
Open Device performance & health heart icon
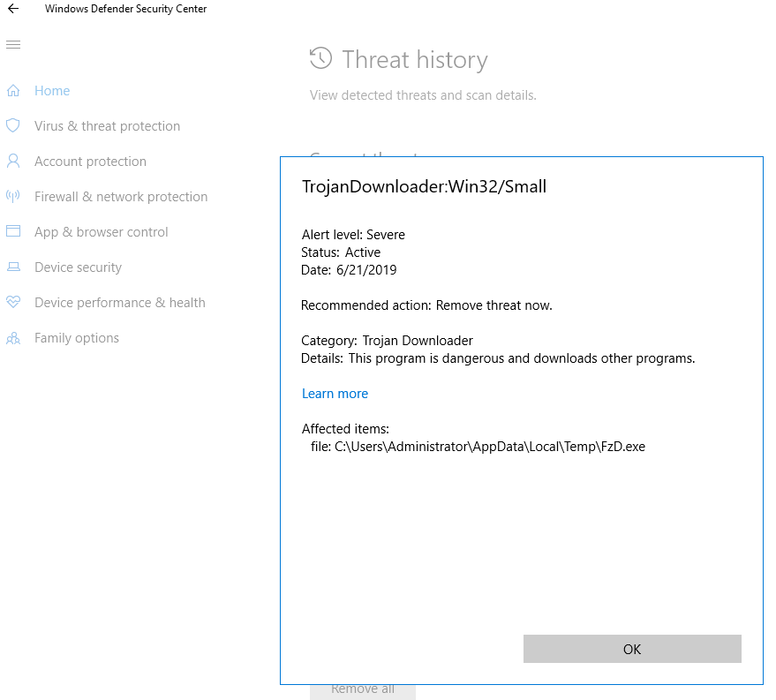click(x=13, y=302)
